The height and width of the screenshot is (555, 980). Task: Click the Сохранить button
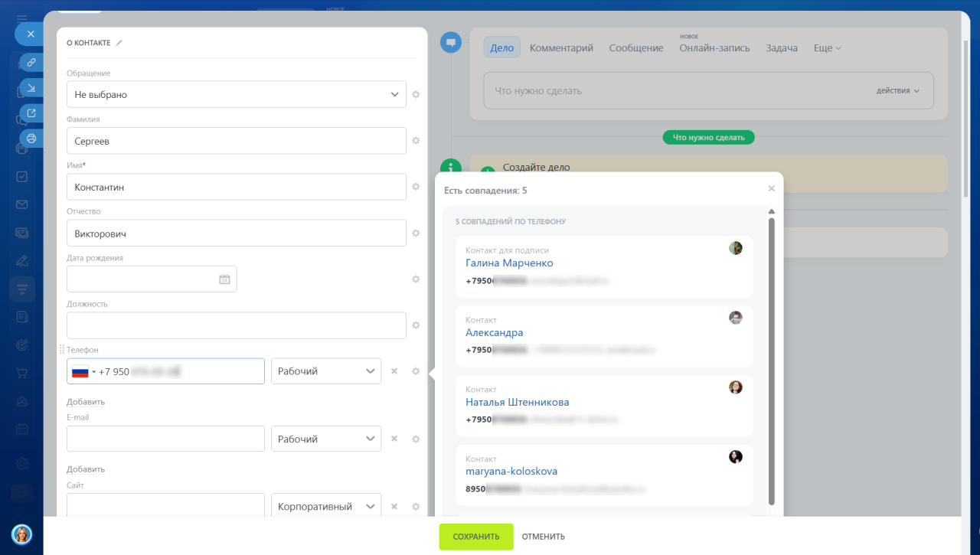pyautogui.click(x=475, y=537)
